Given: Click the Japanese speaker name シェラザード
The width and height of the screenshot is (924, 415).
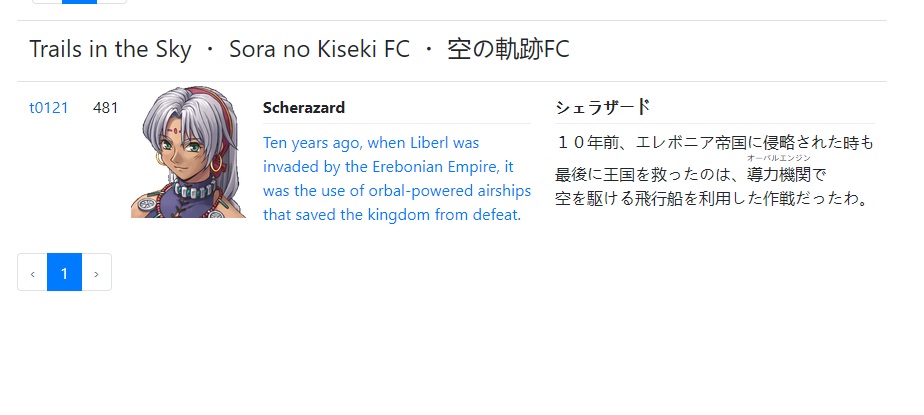Looking at the screenshot, I should [602, 107].
